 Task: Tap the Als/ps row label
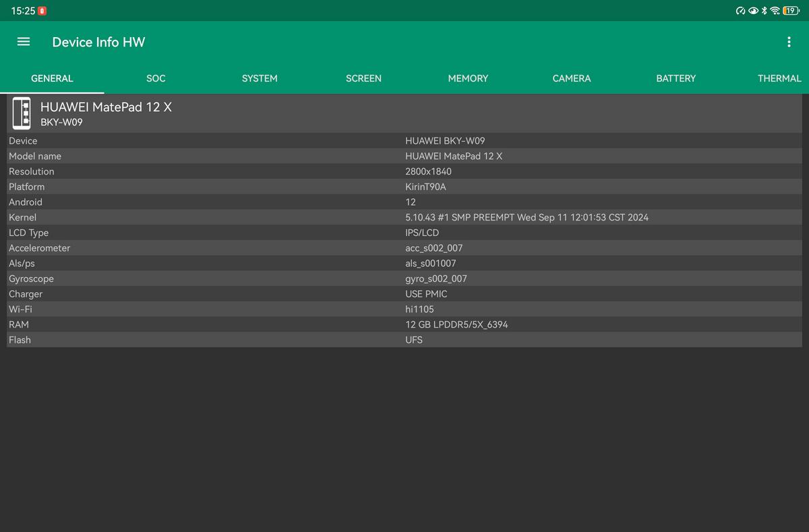point(22,264)
